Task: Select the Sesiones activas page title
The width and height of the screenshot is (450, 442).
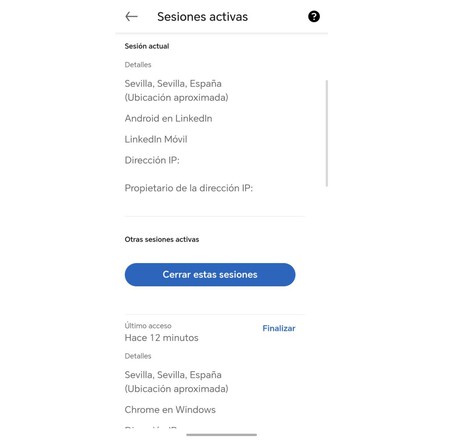Action: tap(202, 17)
